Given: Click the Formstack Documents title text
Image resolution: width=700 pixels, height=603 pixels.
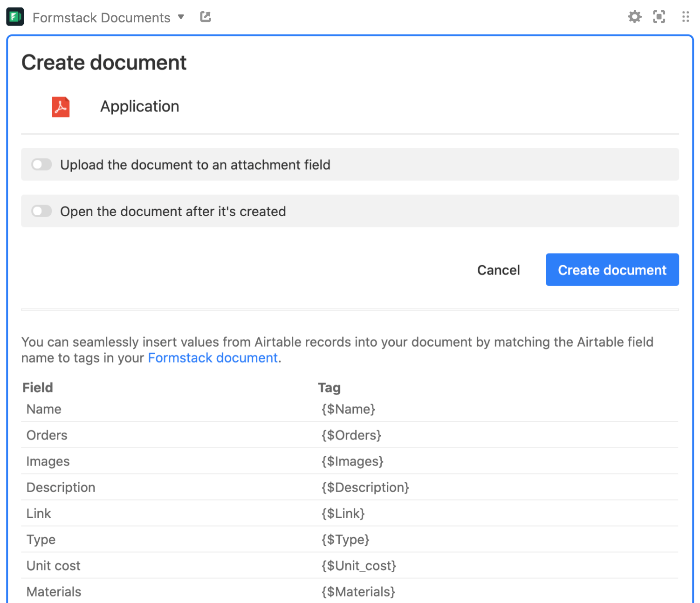Looking at the screenshot, I should coord(102,18).
